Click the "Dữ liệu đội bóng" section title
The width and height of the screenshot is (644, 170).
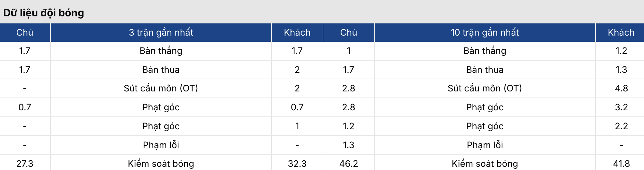[x=44, y=13]
